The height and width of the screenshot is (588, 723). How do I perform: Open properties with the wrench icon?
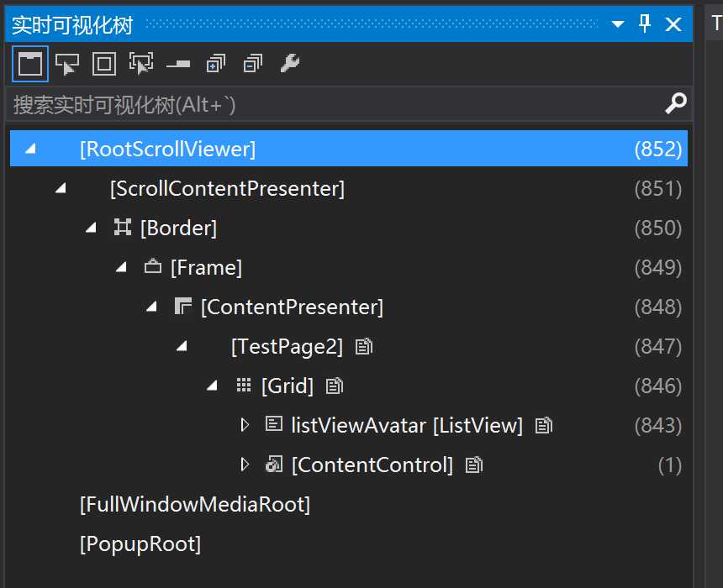(290, 64)
